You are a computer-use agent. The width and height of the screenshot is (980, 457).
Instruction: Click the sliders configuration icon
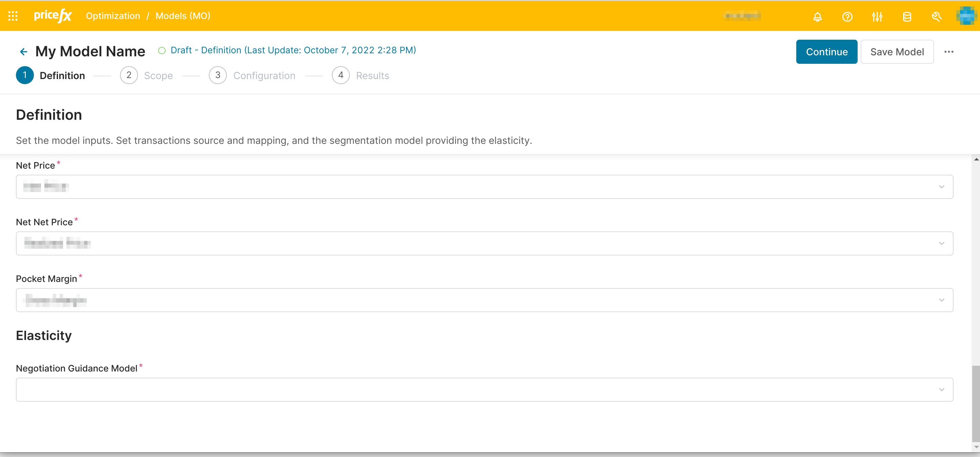877,17
